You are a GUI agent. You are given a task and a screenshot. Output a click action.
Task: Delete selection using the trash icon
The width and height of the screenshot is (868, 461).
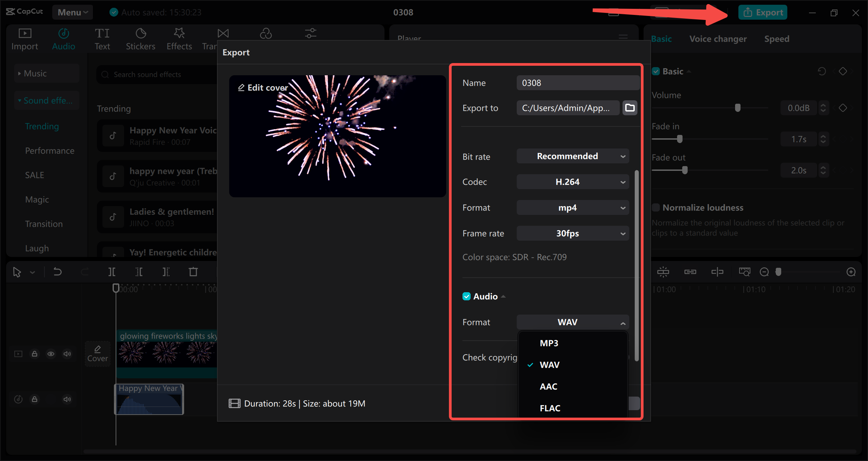click(x=193, y=272)
